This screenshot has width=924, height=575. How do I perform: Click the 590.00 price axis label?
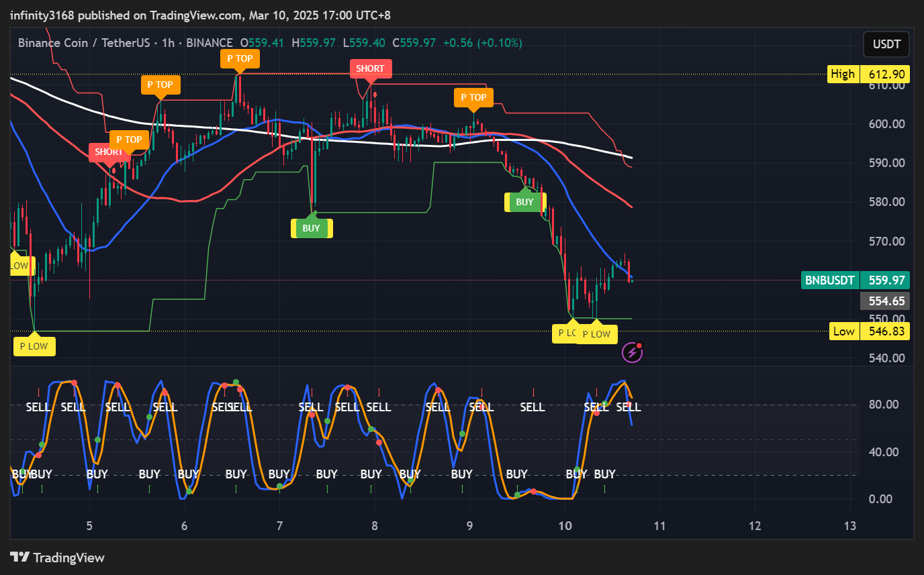click(x=888, y=163)
